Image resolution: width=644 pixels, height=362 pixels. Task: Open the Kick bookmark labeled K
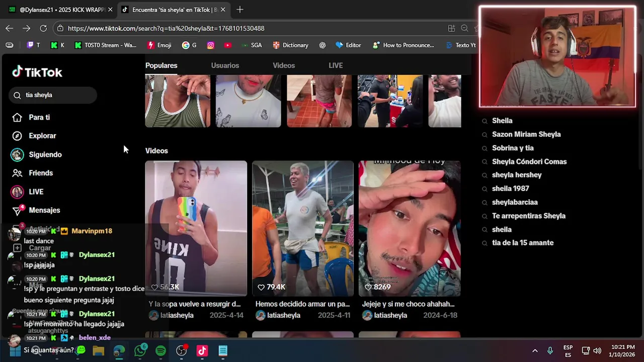tap(57, 45)
